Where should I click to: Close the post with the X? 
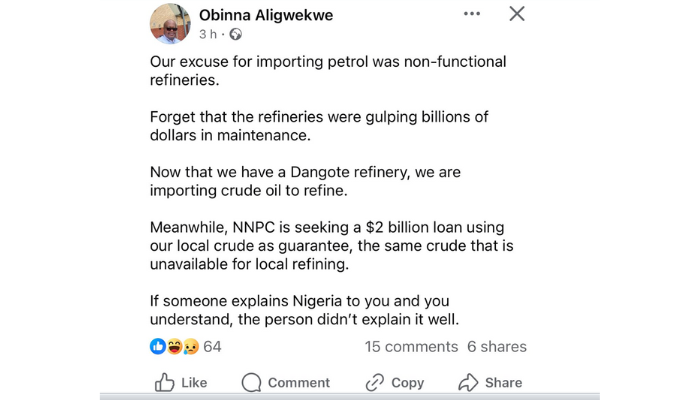(516, 14)
